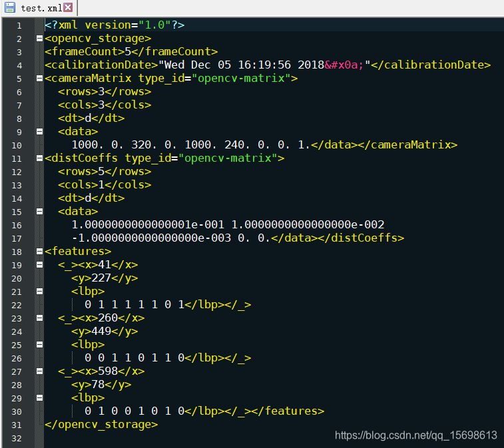This screenshot has width=504, height=448.
Task: Collapse the fold at line 19 (x 41)
Action: [39, 265]
